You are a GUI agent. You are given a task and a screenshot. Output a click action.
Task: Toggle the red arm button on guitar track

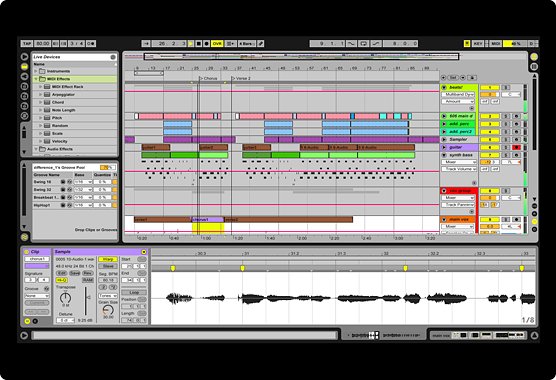516,147
